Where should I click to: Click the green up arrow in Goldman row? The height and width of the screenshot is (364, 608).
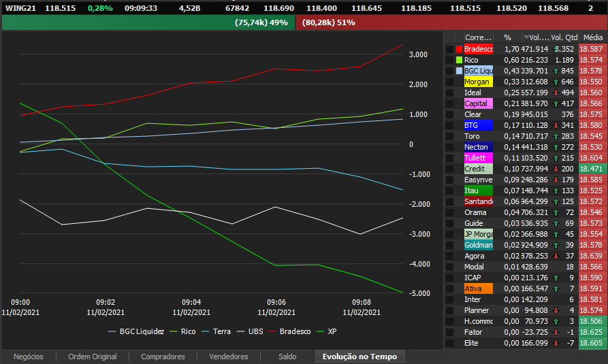pyautogui.click(x=556, y=245)
